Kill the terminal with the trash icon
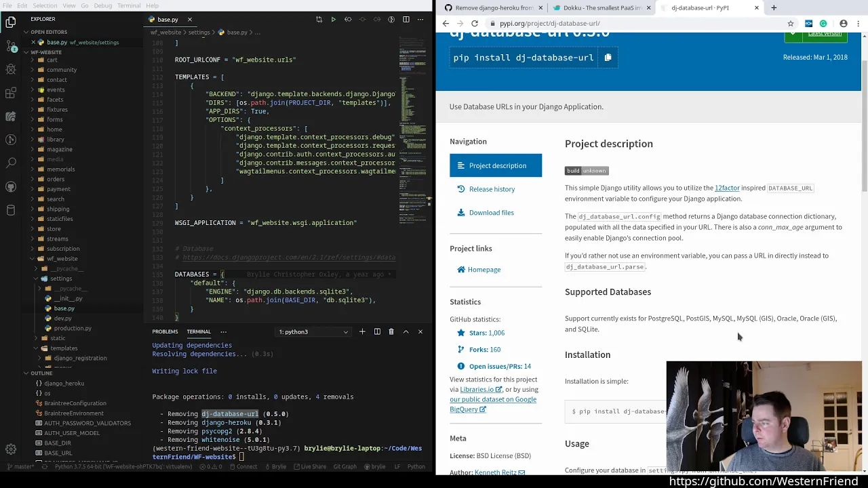 [x=391, y=331]
